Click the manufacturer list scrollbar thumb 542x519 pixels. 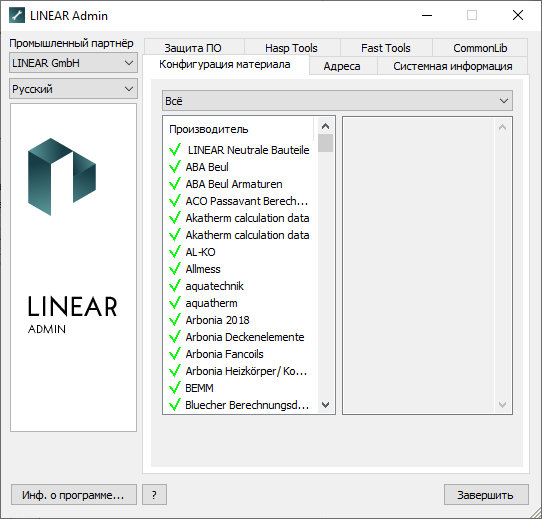click(x=325, y=143)
